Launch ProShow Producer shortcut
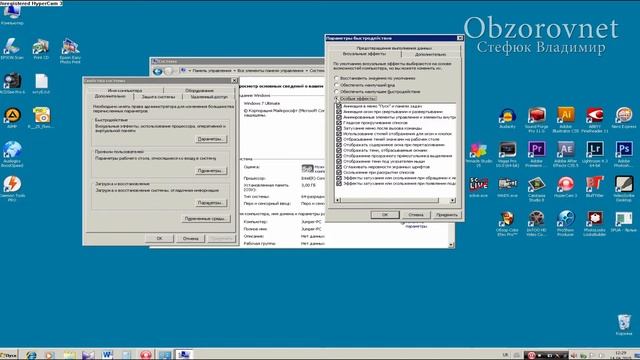The height and width of the screenshot is (360, 640). [x=565, y=223]
